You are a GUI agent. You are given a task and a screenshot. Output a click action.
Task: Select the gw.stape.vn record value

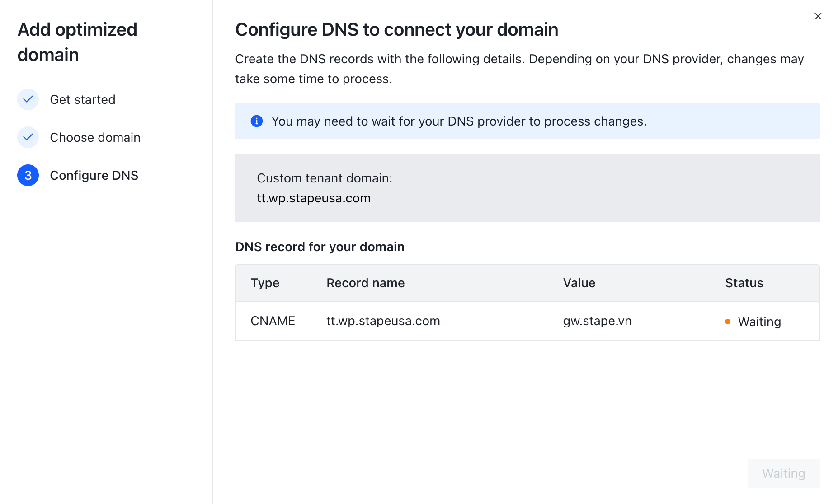[x=597, y=321]
